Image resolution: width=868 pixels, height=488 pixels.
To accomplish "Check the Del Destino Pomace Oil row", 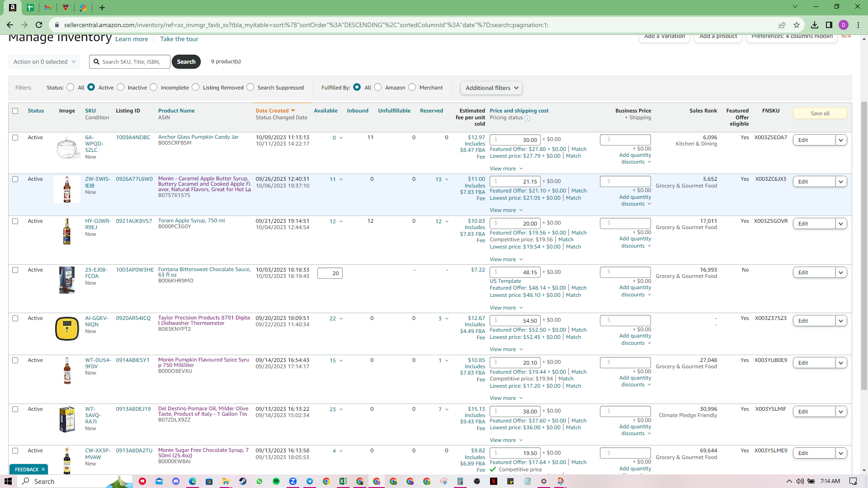I will 15,409.
